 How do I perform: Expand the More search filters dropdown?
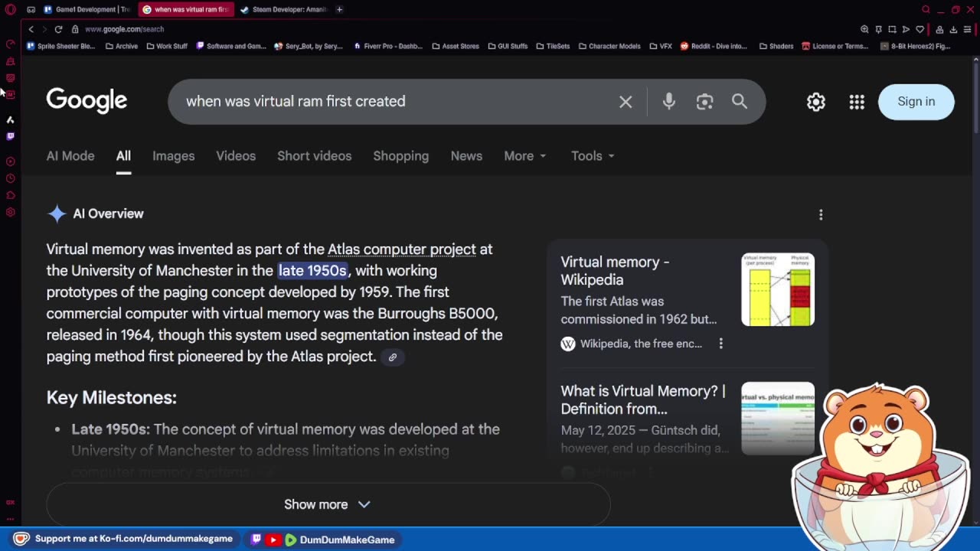[x=525, y=156]
